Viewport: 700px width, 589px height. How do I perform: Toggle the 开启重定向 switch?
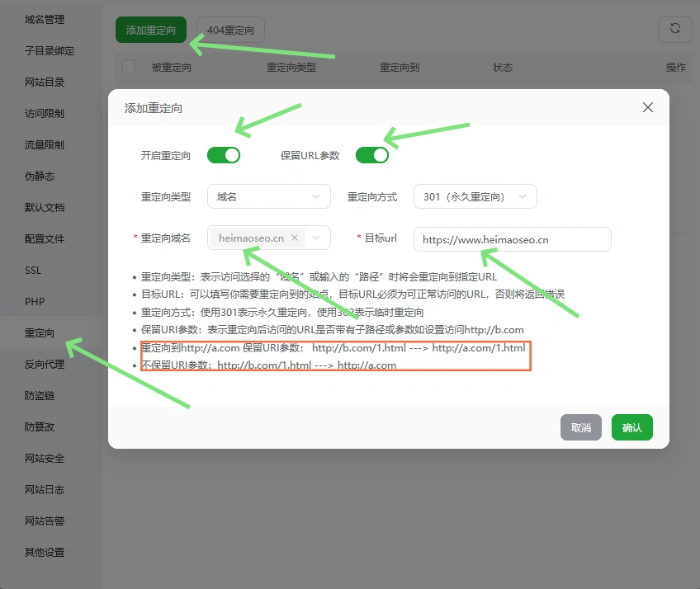click(x=224, y=155)
